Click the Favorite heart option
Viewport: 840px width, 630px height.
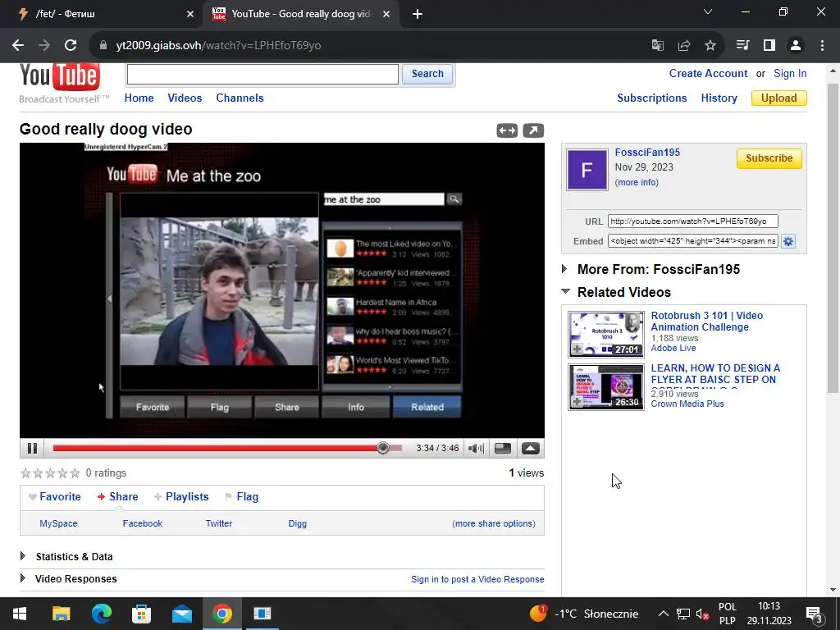point(55,496)
